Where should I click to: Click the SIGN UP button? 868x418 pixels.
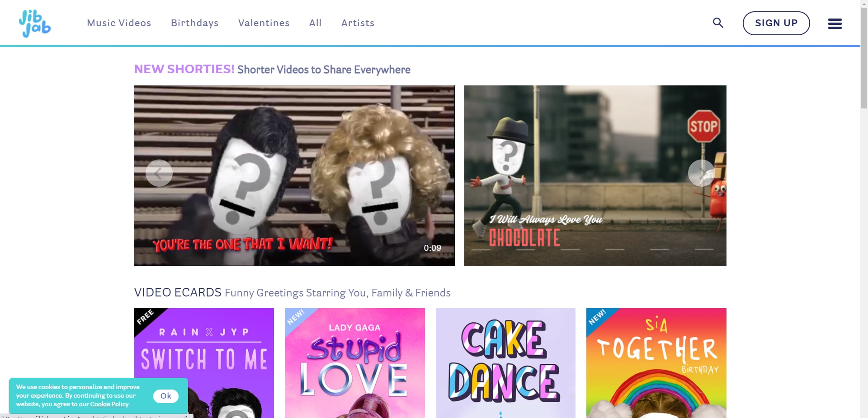tap(776, 23)
